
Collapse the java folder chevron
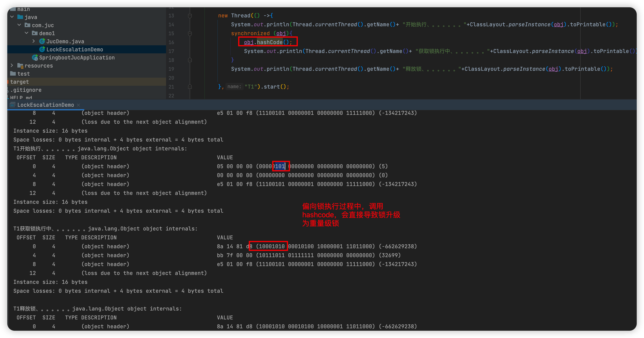coord(12,17)
